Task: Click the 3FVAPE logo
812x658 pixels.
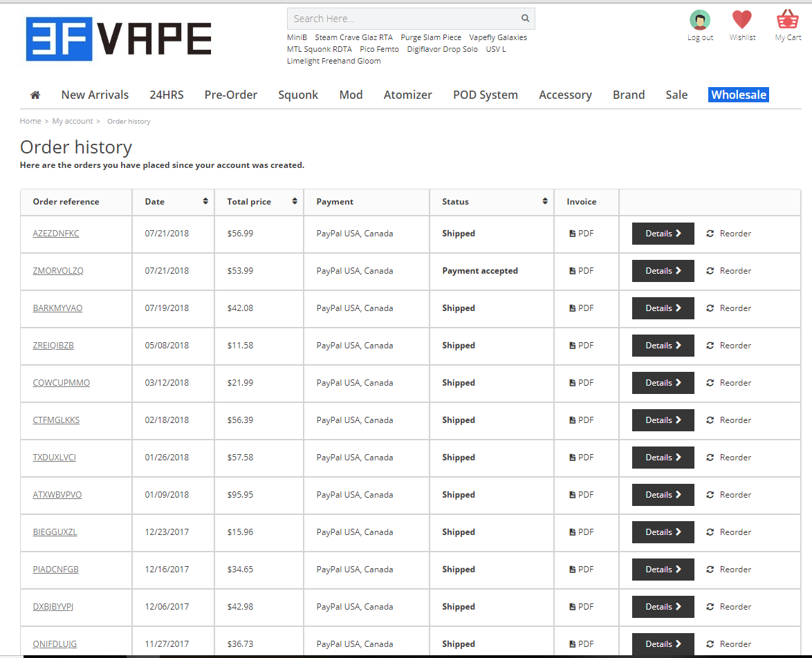Action: tap(119, 39)
